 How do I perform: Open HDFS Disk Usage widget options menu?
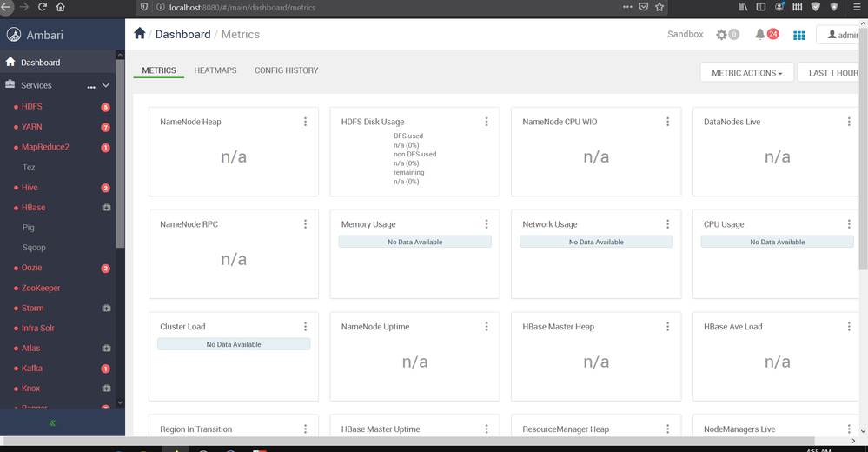487,122
